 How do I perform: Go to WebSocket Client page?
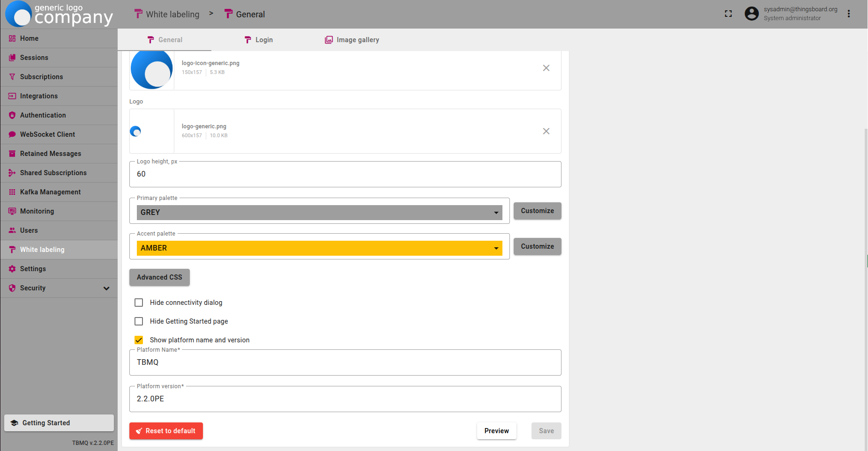click(x=47, y=134)
